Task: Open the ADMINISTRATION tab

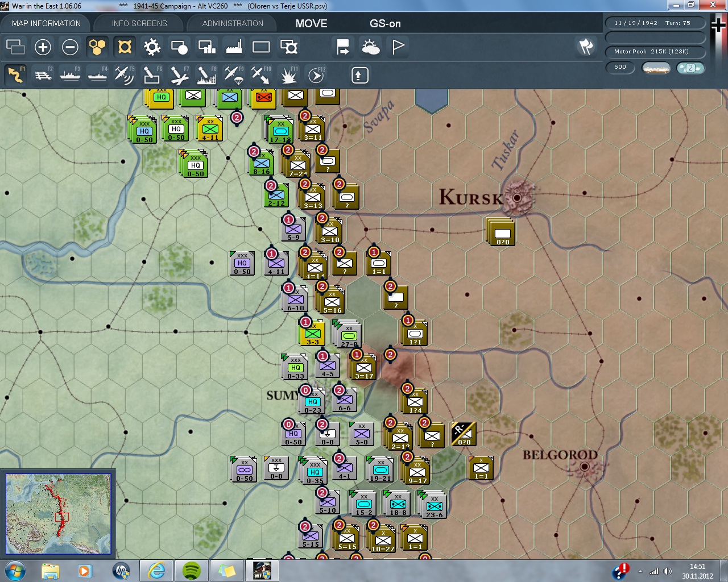Action: coord(233,23)
